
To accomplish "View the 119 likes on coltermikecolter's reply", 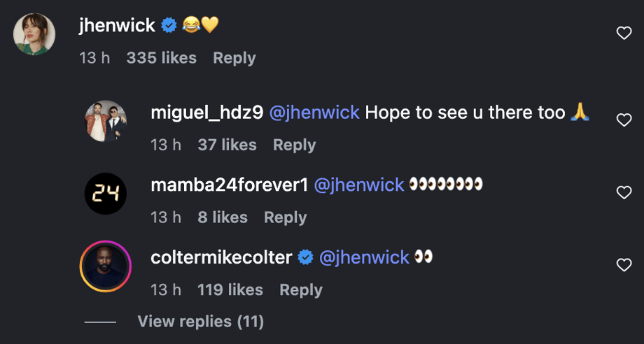I will point(230,290).
